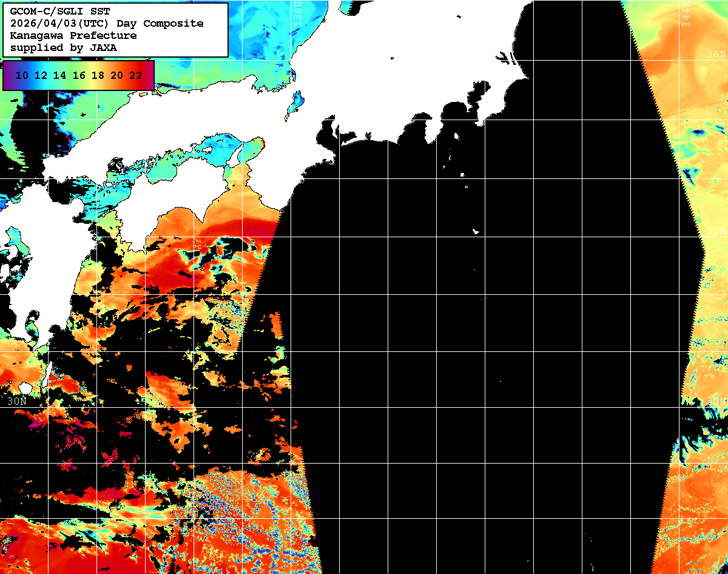Click the supplied by JAXA credit text
This screenshot has width=728, height=574.
64,47
